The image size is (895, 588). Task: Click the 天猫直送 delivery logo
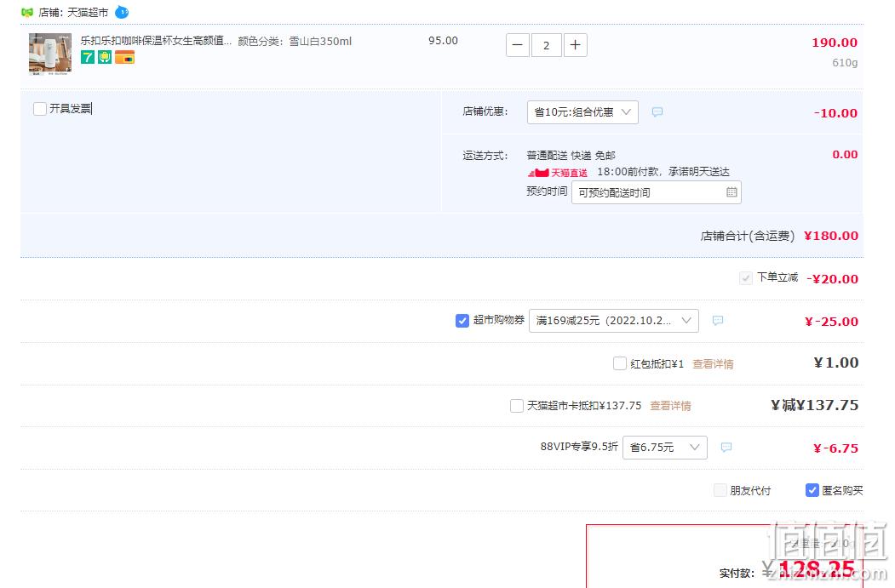coord(557,172)
